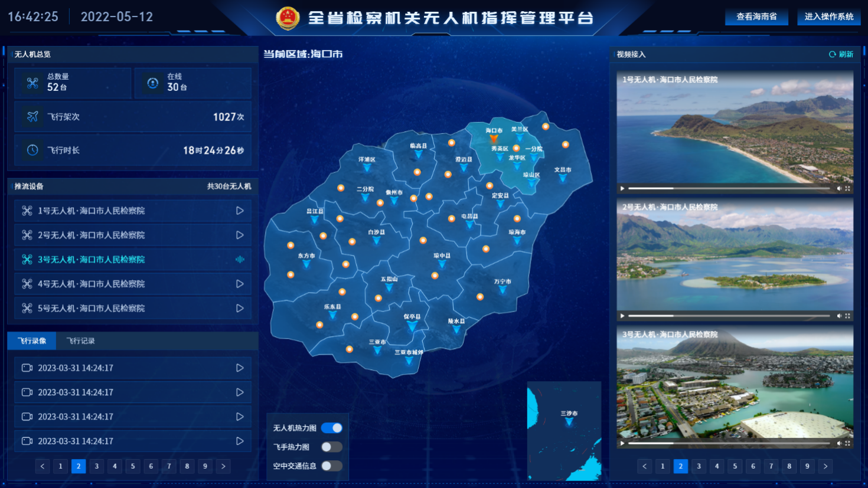Expand 3号无人机 video to fullscreen
The width and height of the screenshot is (868, 488).
pos(847,443)
